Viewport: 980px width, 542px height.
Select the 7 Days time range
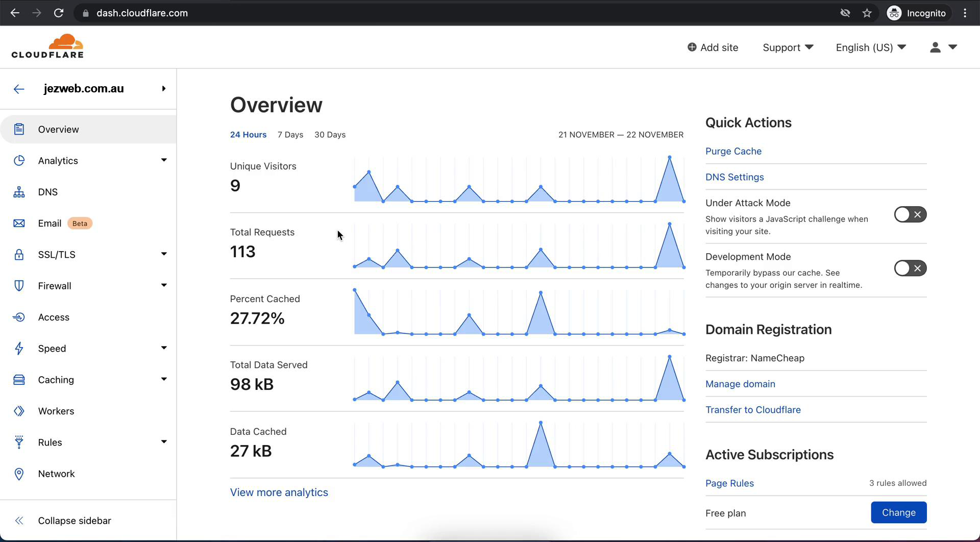290,135
